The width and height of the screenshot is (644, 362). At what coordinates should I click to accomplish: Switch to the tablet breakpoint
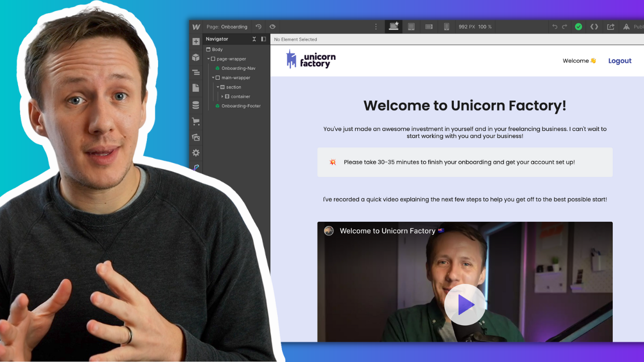[x=411, y=26]
